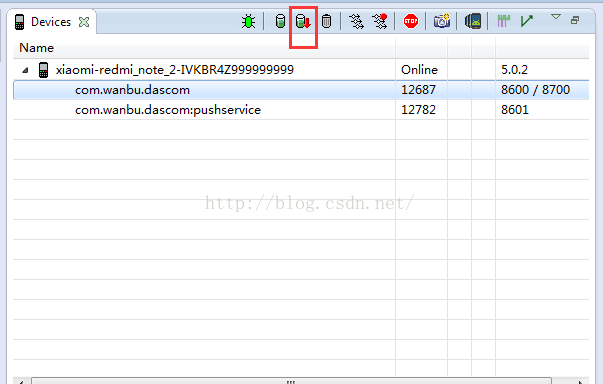Viewport: 603px width, 384px height.
Task: Click the Start OpenGL Trace icon
Action: pos(526,21)
